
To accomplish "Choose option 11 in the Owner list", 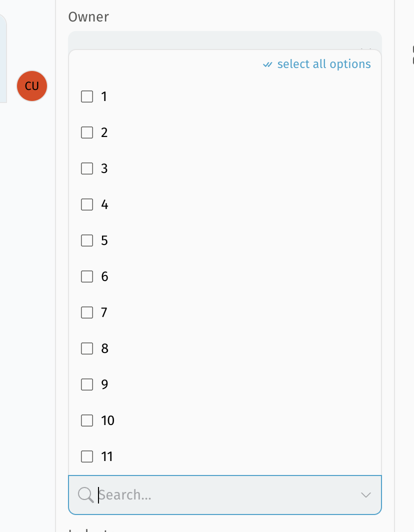I will point(87,456).
